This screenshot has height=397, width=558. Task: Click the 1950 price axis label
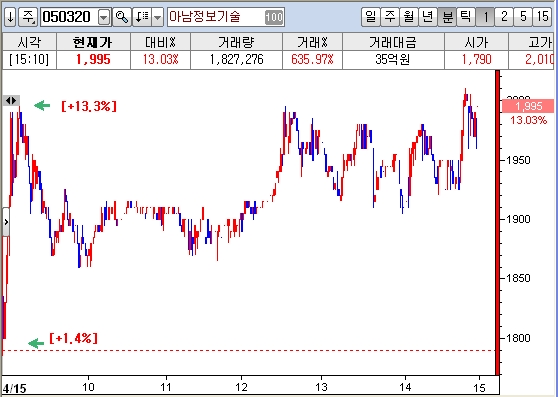pyautogui.click(x=518, y=160)
